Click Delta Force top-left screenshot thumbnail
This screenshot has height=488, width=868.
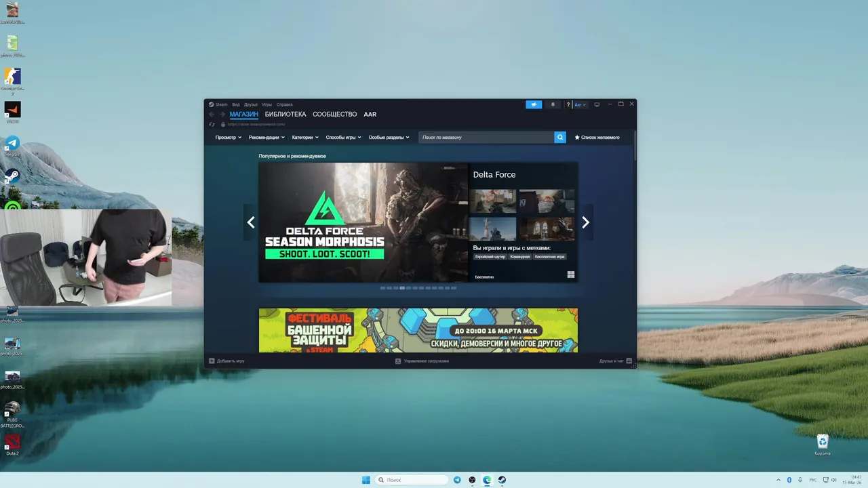494,201
